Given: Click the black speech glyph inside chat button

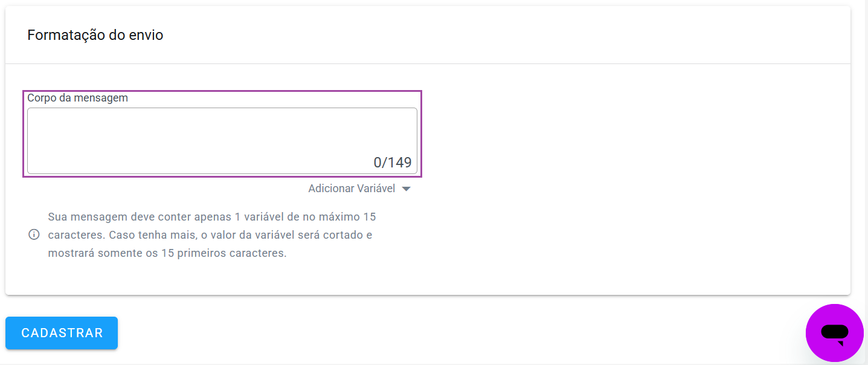Looking at the screenshot, I should [835, 333].
